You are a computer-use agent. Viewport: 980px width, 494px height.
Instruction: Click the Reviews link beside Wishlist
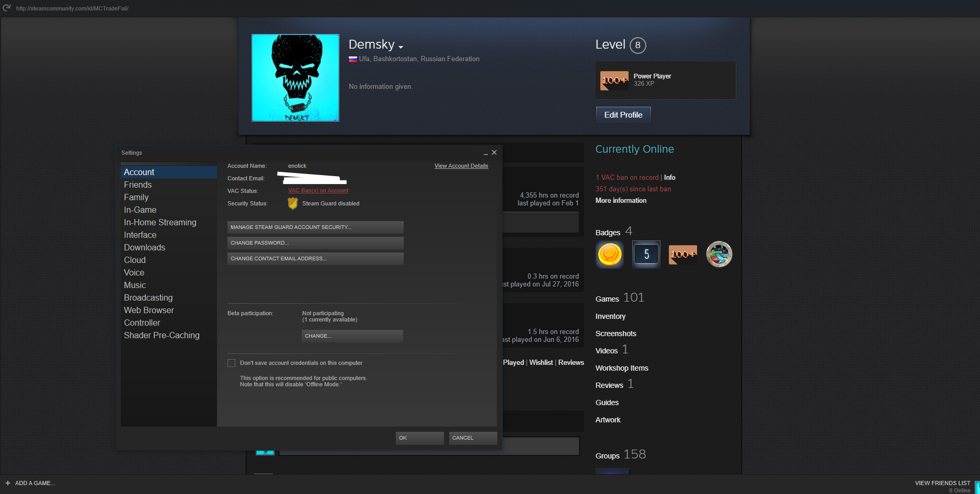[x=571, y=363]
